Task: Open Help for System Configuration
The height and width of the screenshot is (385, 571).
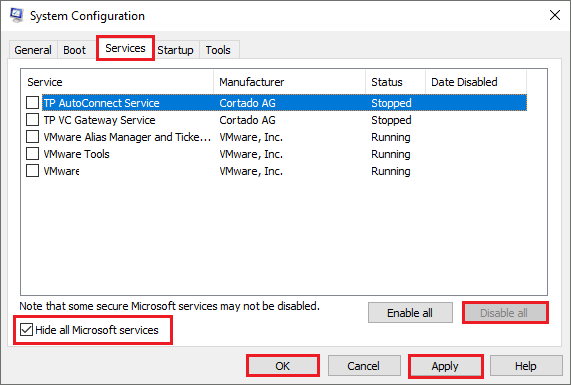Action: [526, 366]
